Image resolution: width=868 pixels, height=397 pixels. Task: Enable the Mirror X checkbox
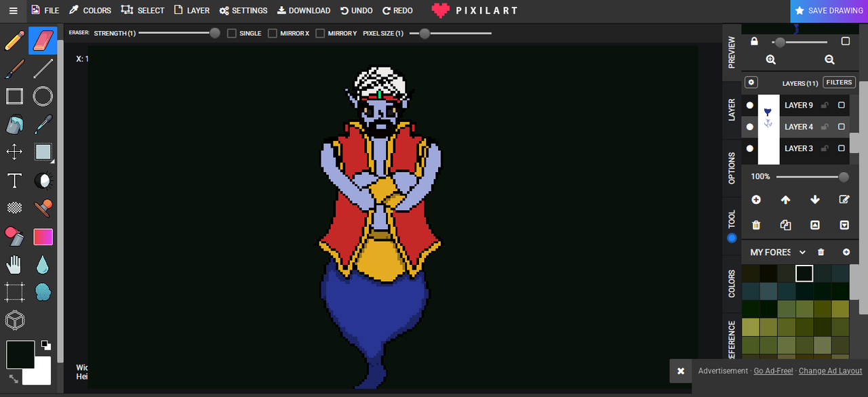point(273,33)
